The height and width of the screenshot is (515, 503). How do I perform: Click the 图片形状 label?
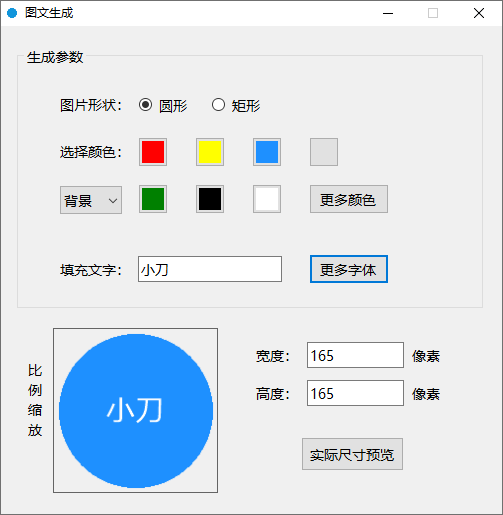point(91,105)
